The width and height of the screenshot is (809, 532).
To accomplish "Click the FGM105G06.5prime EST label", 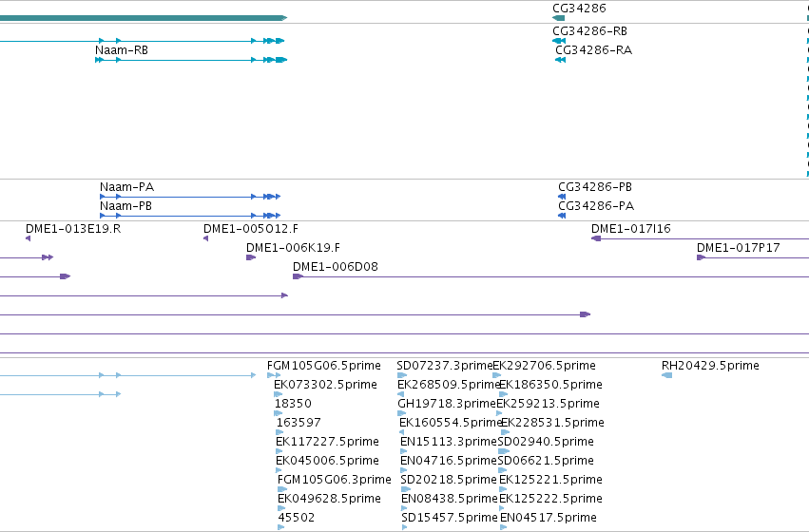I will pos(324,366).
